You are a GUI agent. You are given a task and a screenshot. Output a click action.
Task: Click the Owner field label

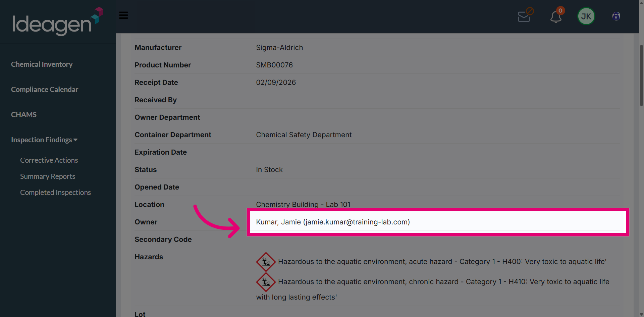click(x=146, y=222)
